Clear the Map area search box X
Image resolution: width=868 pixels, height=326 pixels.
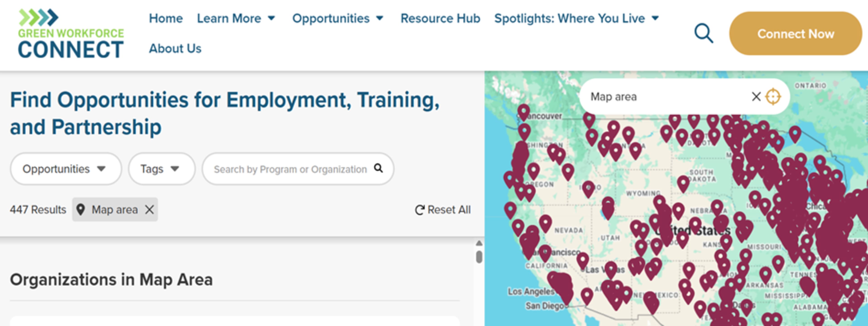[x=756, y=97]
